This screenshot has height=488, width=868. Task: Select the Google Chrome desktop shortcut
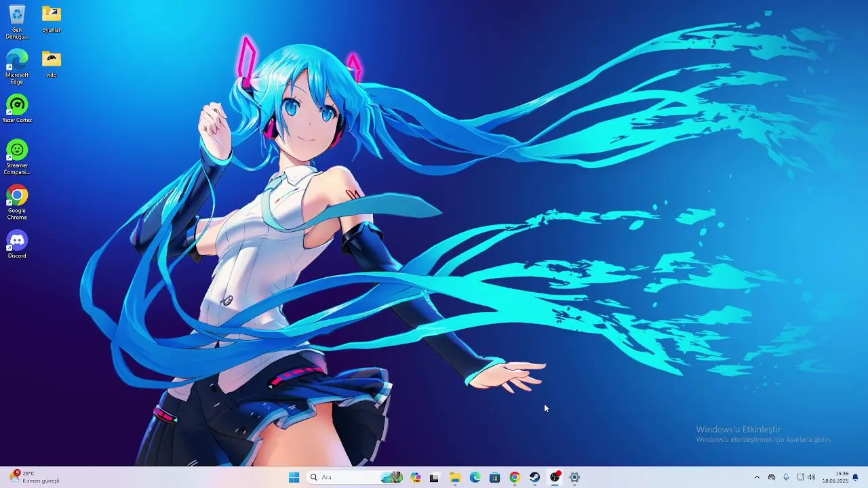[x=17, y=202]
